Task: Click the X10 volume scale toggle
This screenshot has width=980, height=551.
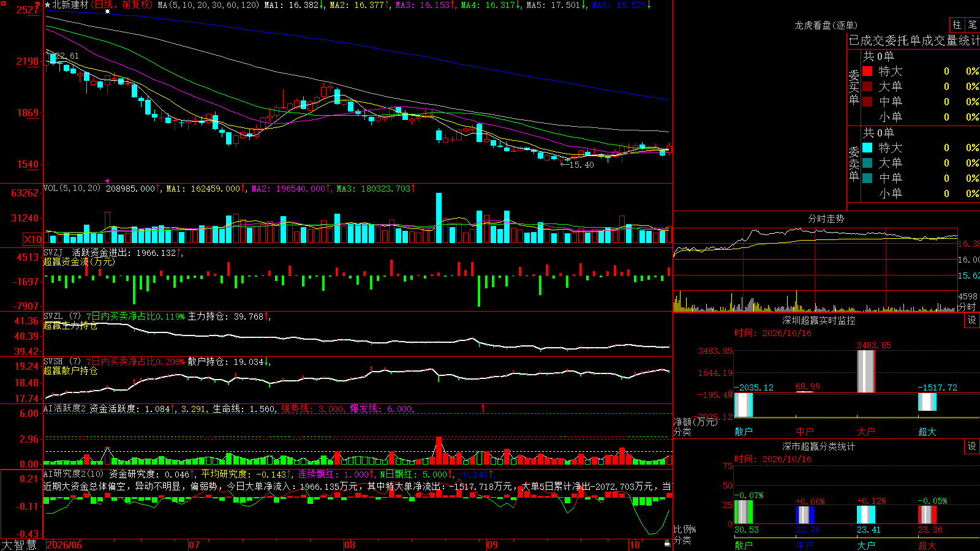Action: (x=33, y=239)
